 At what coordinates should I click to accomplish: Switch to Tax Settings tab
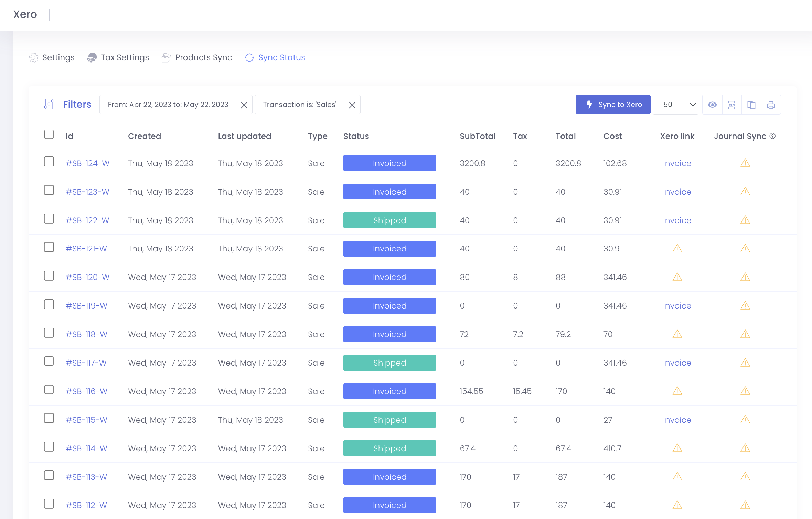[118, 57]
